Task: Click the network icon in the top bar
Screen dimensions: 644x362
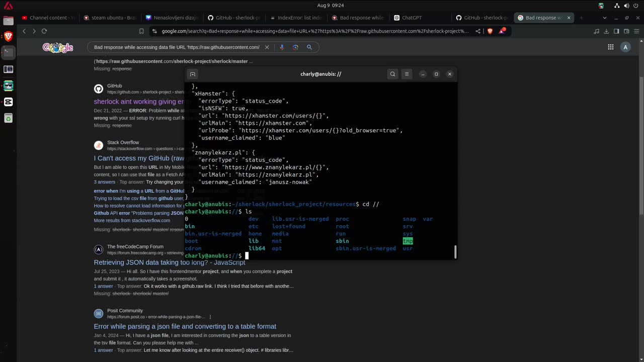Action: click(617, 6)
